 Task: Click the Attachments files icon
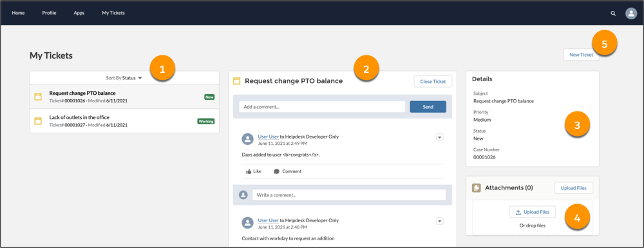(477, 188)
